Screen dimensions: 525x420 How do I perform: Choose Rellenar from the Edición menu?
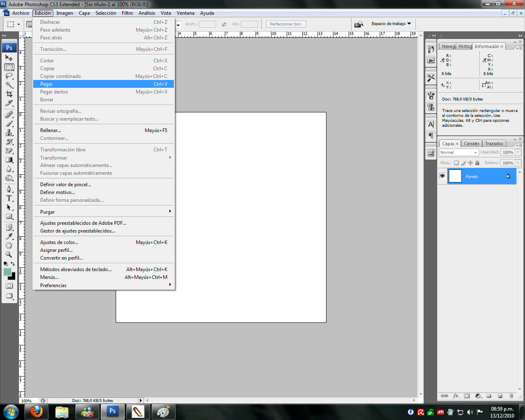(x=103, y=130)
